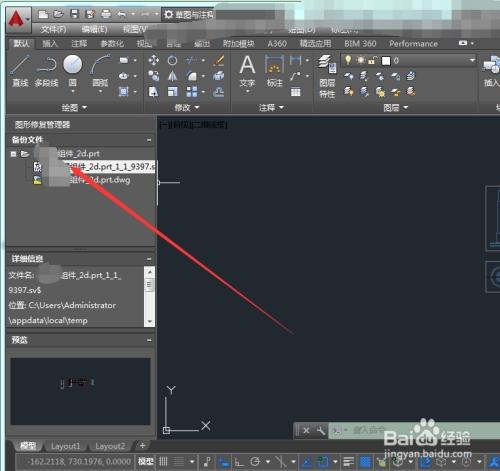Switch to the Performance ribbon tab

pos(413,44)
